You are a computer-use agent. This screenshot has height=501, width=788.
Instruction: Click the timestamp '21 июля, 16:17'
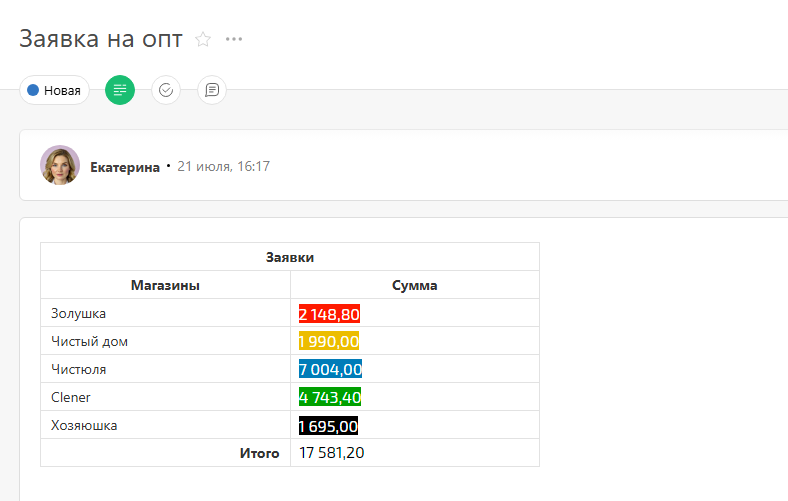pyautogui.click(x=224, y=166)
